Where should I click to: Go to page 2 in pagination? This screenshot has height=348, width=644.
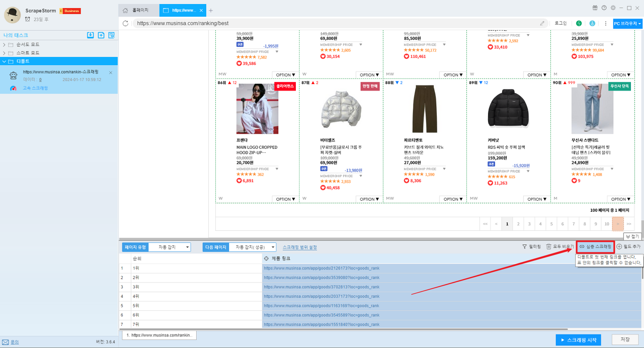[x=518, y=224]
